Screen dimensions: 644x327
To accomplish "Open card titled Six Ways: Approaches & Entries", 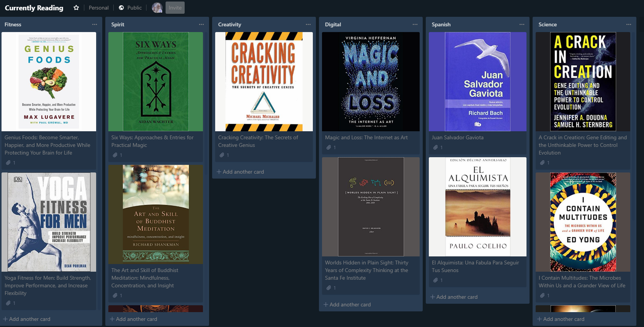I will [x=152, y=141].
